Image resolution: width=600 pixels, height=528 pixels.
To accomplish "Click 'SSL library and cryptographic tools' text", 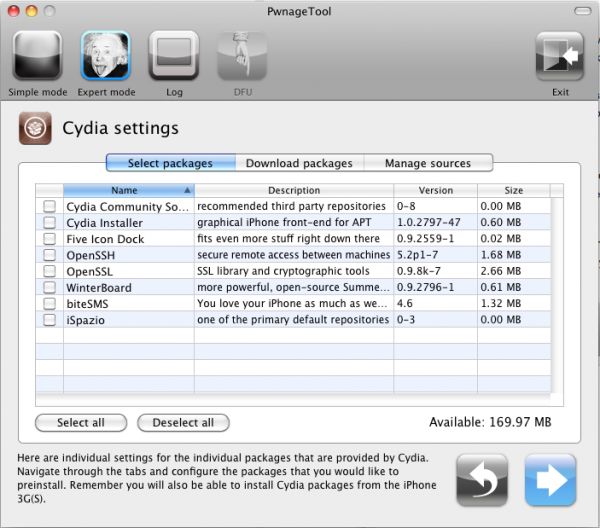I will (x=283, y=271).
